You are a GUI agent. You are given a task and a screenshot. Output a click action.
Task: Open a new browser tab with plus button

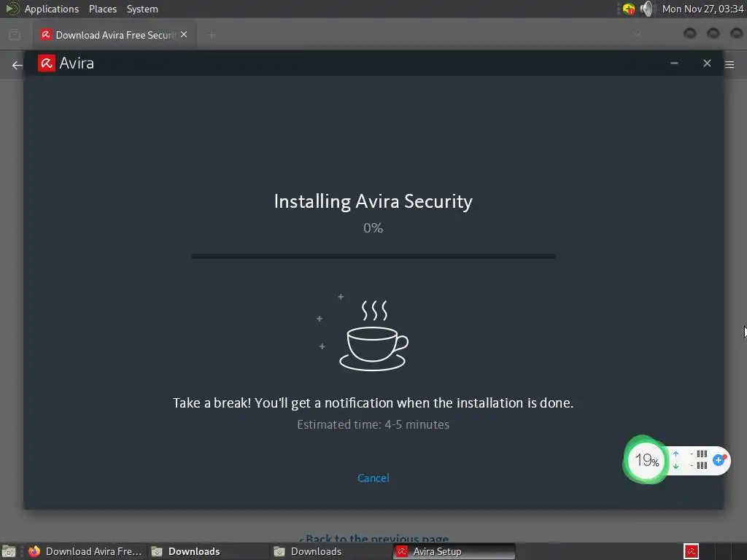(212, 35)
